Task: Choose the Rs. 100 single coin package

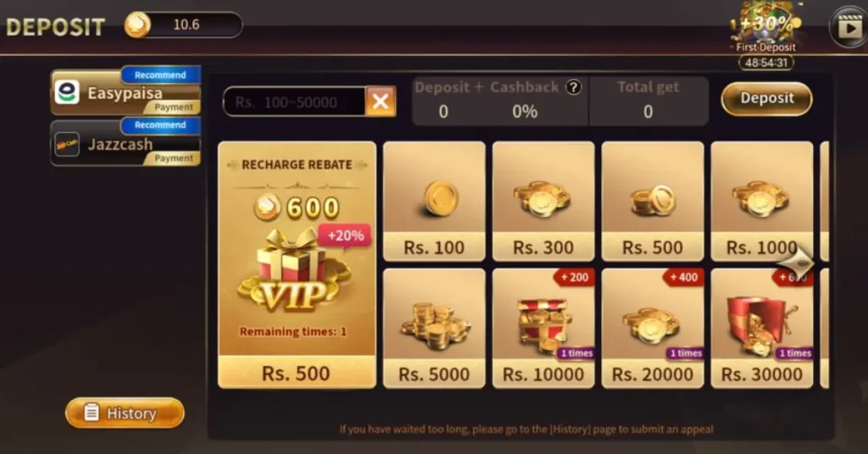Action: (x=434, y=202)
